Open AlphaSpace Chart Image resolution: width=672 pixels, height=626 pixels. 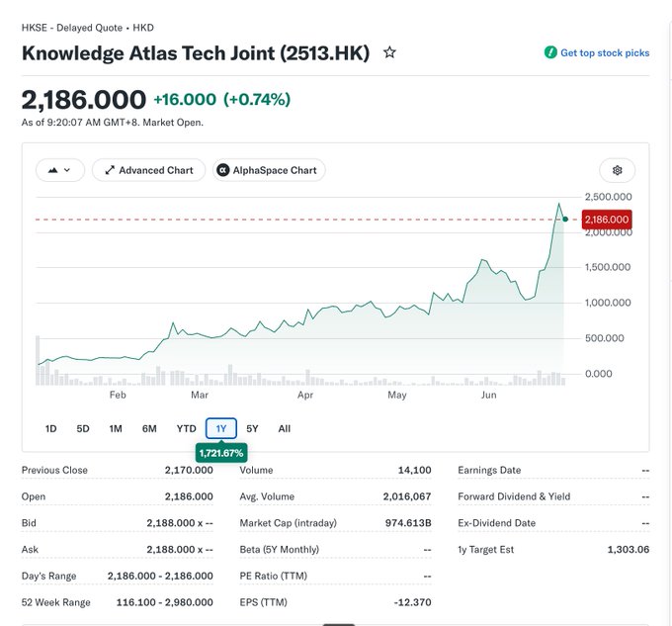pyautogui.click(x=269, y=170)
